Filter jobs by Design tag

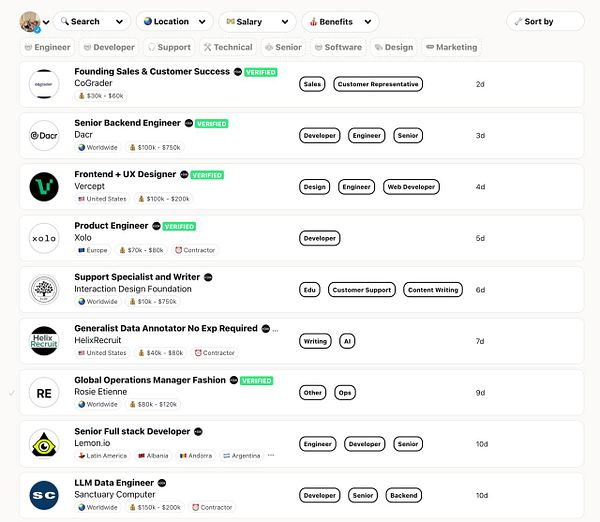(394, 47)
